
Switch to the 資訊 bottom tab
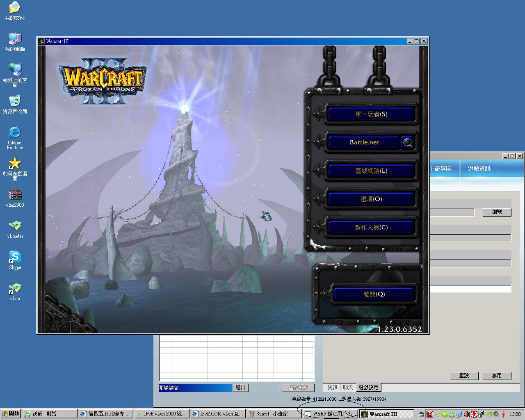(332, 387)
